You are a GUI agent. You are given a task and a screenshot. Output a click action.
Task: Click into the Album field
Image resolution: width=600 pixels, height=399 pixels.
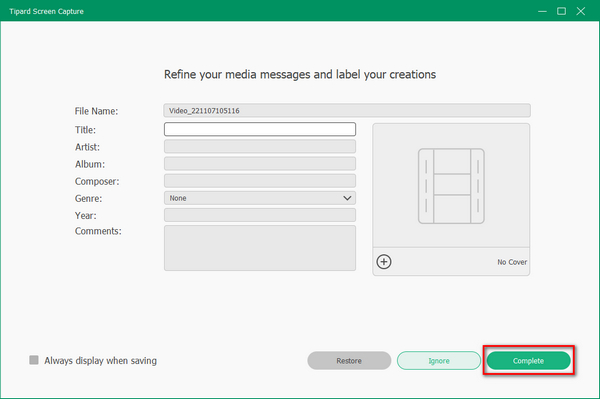tap(260, 164)
